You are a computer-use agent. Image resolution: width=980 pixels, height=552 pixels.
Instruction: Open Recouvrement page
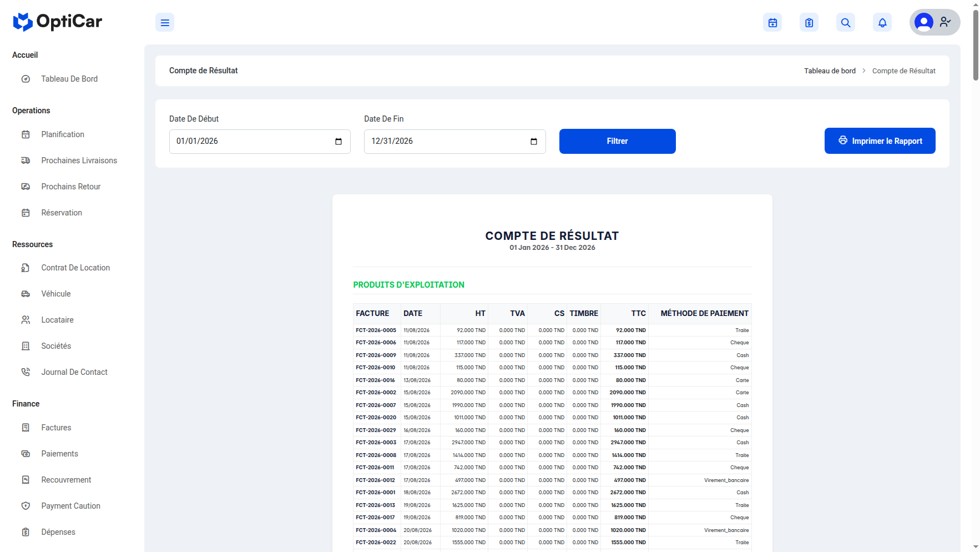pos(66,480)
